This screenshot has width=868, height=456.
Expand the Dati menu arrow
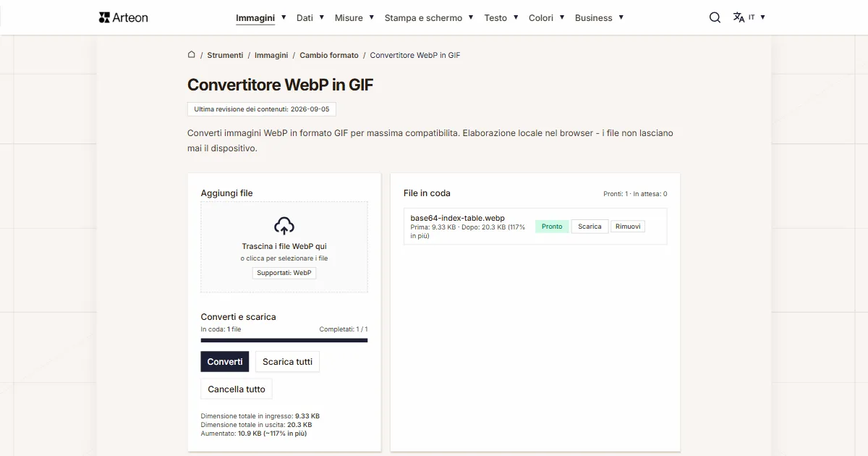coord(322,17)
